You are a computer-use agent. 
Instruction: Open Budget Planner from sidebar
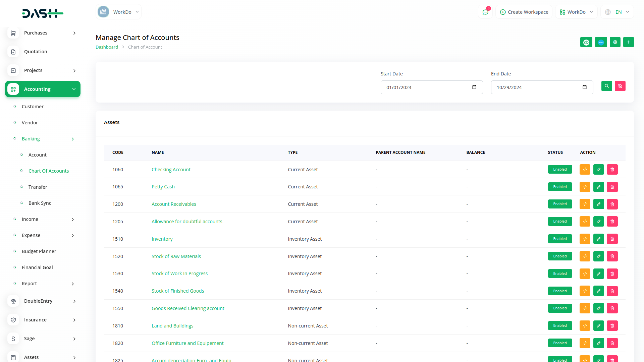pyautogui.click(x=39, y=251)
